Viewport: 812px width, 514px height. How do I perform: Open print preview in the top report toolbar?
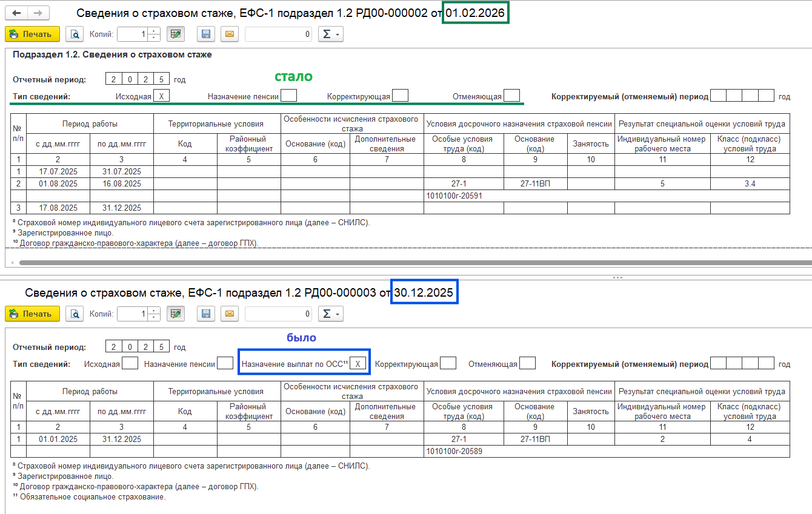pyautogui.click(x=74, y=35)
